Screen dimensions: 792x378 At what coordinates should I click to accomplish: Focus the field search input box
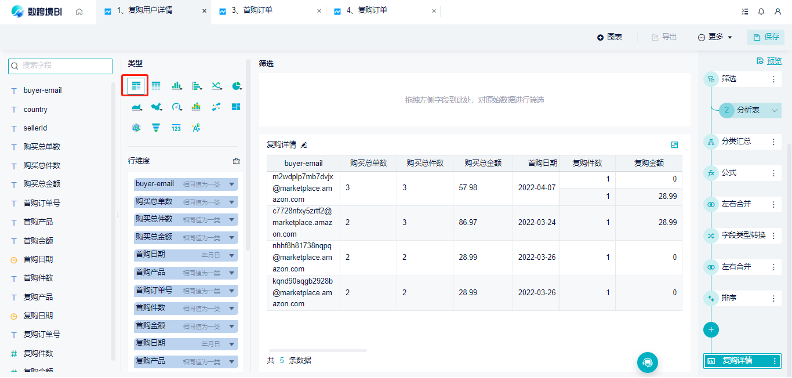pyautogui.click(x=61, y=66)
